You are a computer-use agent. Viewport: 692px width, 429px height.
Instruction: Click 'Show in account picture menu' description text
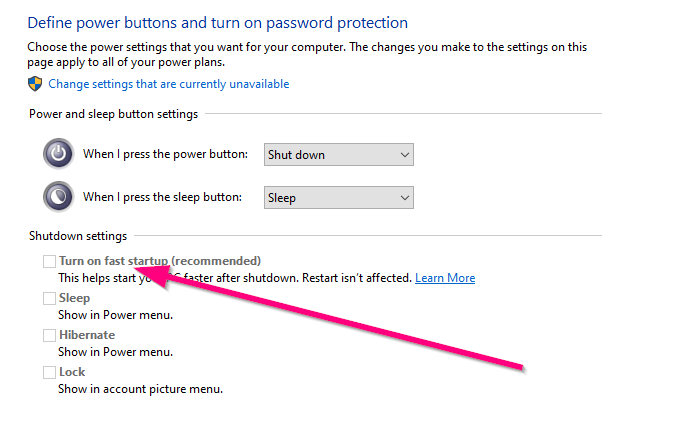(x=140, y=389)
